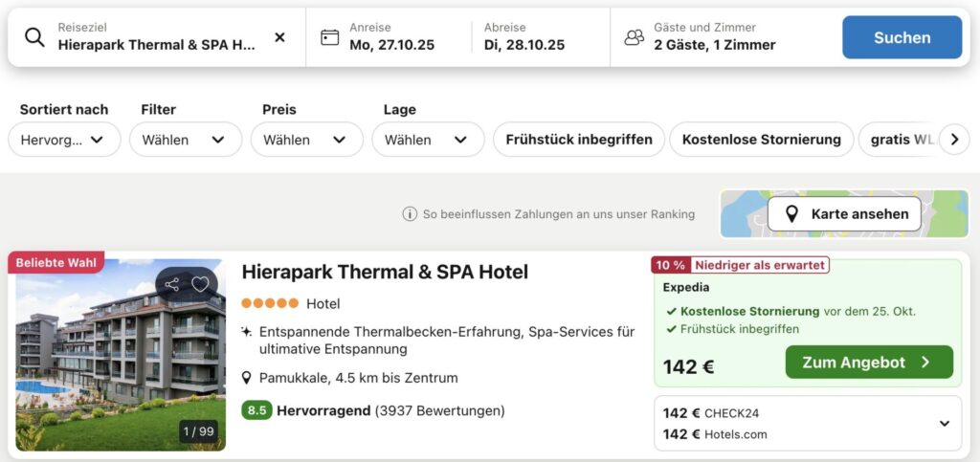
Task: Click the guests and rooms people icon
Action: coord(634,37)
